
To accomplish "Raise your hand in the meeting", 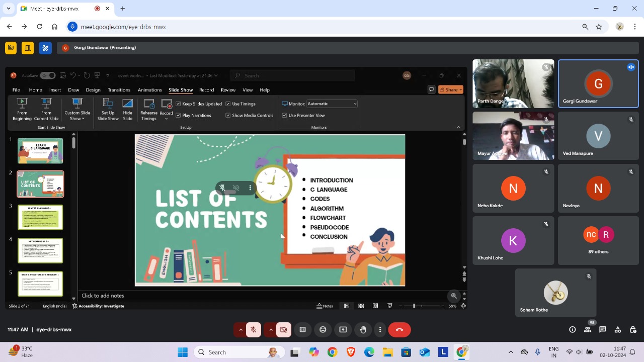I will (x=363, y=330).
